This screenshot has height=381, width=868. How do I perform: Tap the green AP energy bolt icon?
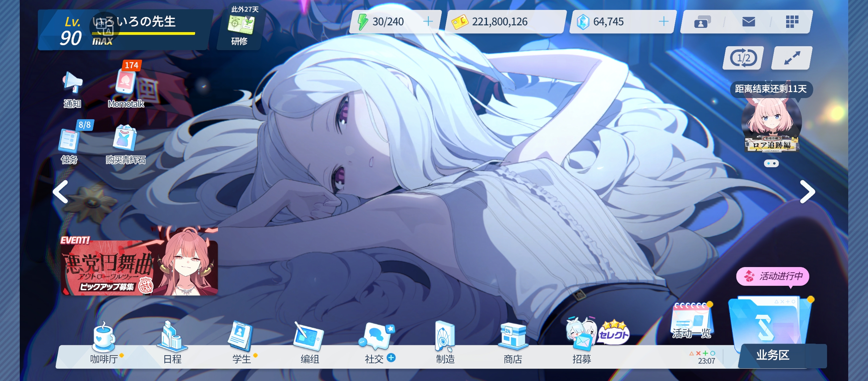(362, 22)
